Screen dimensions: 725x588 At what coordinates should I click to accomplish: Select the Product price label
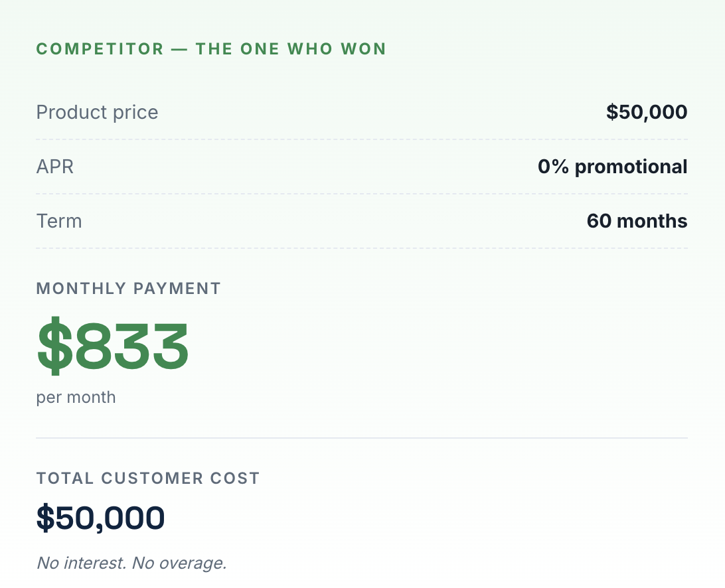pyautogui.click(x=97, y=112)
